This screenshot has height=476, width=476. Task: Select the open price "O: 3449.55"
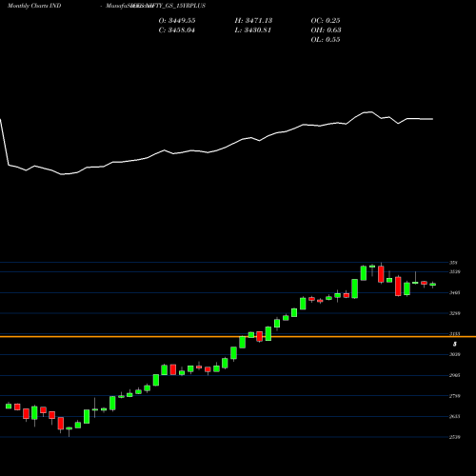[x=177, y=21]
